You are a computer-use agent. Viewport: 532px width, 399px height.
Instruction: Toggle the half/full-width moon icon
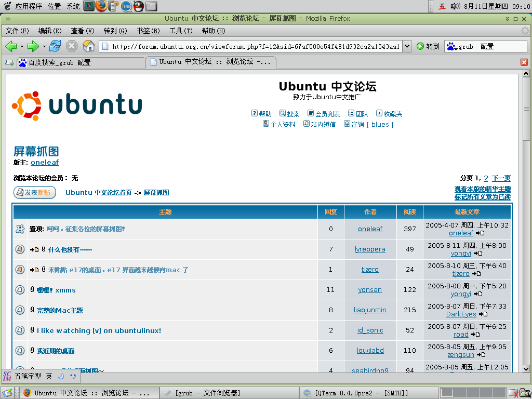point(61,376)
